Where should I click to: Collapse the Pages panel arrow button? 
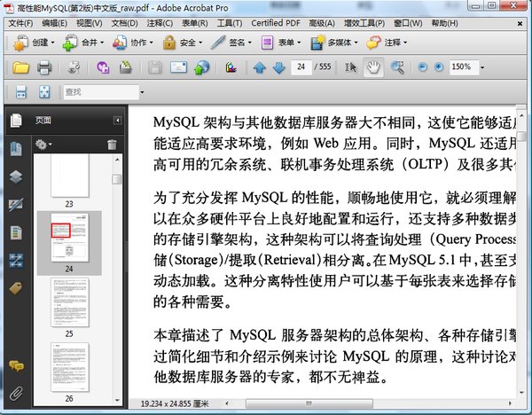[x=117, y=121]
